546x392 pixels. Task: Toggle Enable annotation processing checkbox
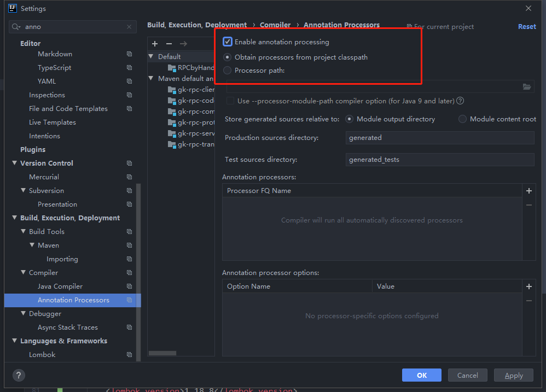[x=228, y=42]
